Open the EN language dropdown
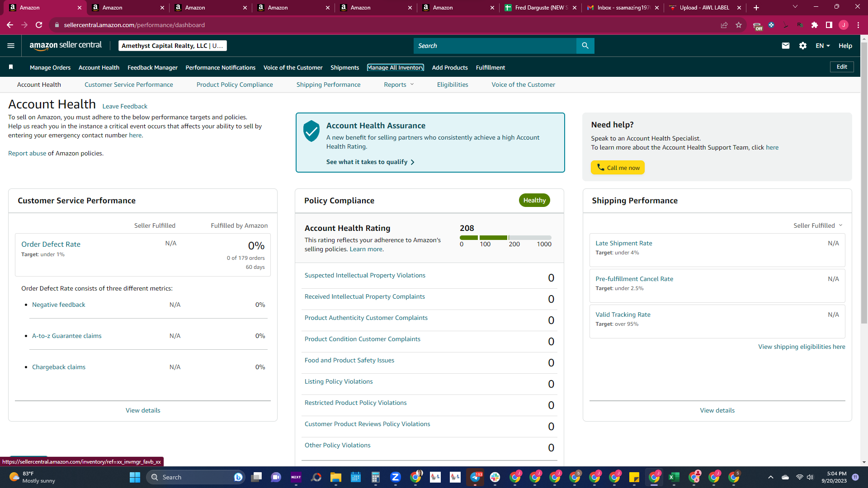Viewport: 868px width, 488px height. [823, 46]
